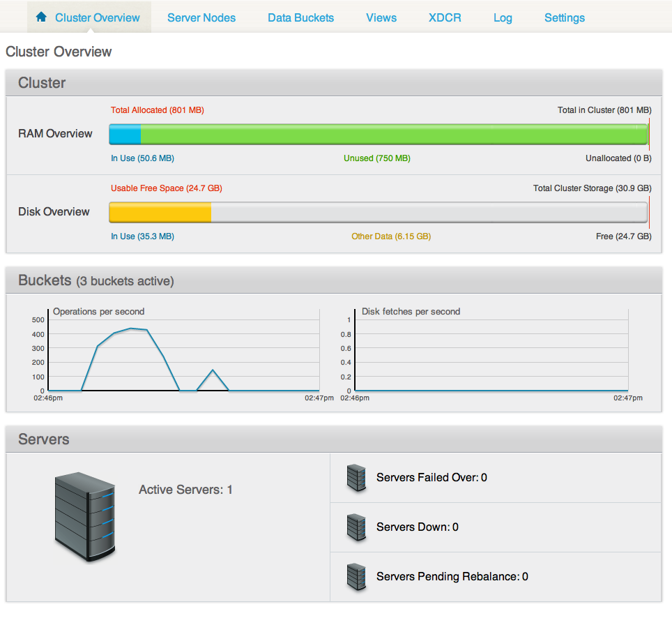Click Servers Pending Rebalance: 0 text
This screenshot has width=672, height=618.
[x=452, y=577]
